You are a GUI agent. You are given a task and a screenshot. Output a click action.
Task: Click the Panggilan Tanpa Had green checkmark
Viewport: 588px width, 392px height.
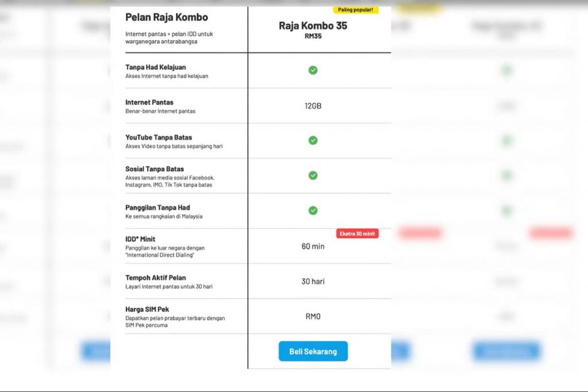coord(313,211)
